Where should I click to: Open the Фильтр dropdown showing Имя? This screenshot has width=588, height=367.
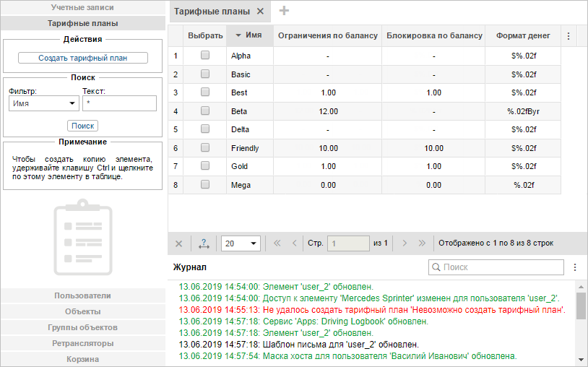[x=44, y=103]
